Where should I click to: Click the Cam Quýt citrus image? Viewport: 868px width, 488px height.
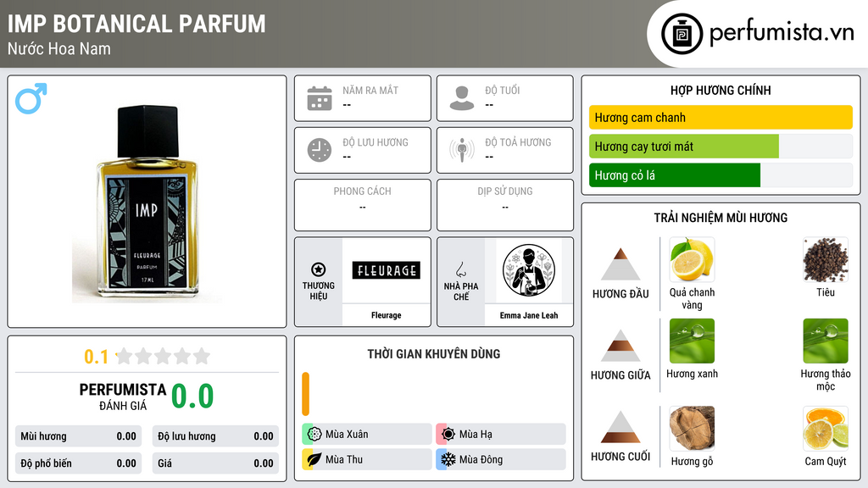point(826,428)
